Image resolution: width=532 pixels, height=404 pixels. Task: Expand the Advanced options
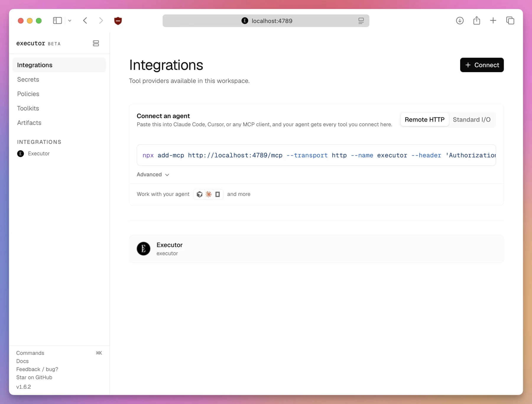(x=153, y=174)
